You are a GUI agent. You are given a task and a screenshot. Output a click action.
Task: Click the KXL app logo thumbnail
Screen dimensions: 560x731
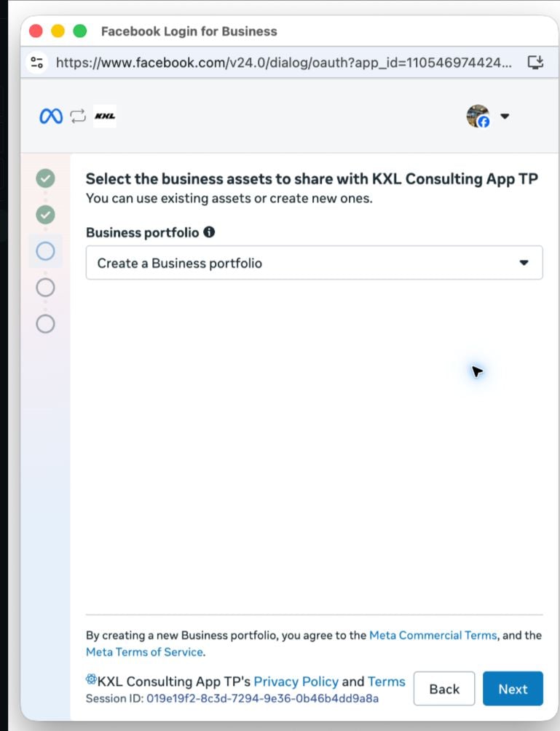point(105,116)
